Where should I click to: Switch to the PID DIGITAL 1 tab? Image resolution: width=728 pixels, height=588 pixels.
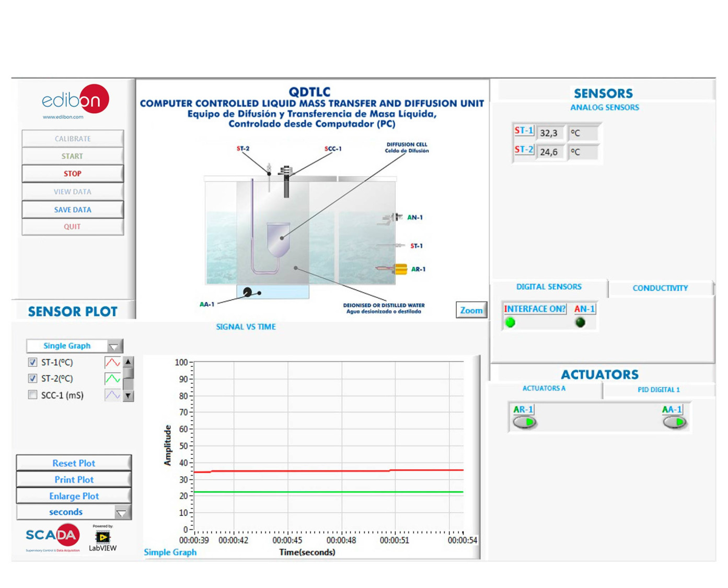tap(658, 390)
